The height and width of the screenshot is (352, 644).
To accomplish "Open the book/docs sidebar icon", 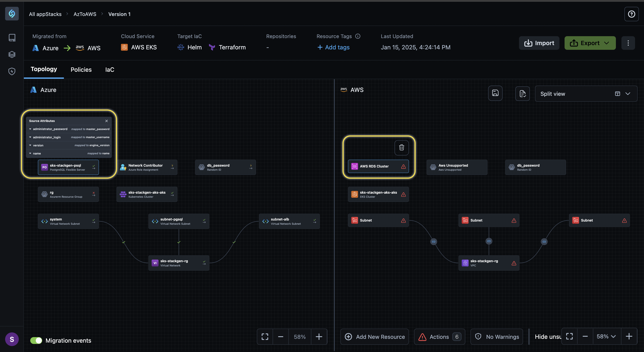I will click(x=12, y=38).
